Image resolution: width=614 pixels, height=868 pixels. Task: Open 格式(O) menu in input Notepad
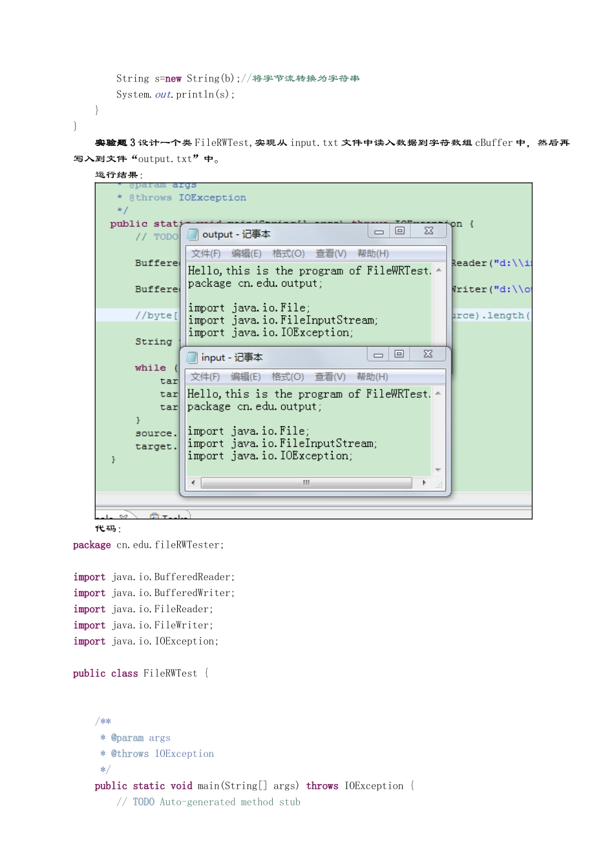(x=288, y=377)
